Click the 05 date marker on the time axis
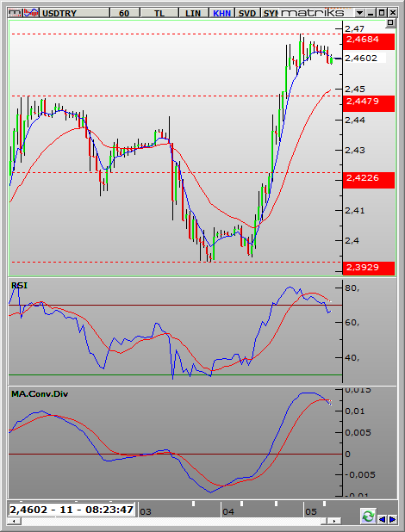Screen dimensions: 405x532 (311, 511)
